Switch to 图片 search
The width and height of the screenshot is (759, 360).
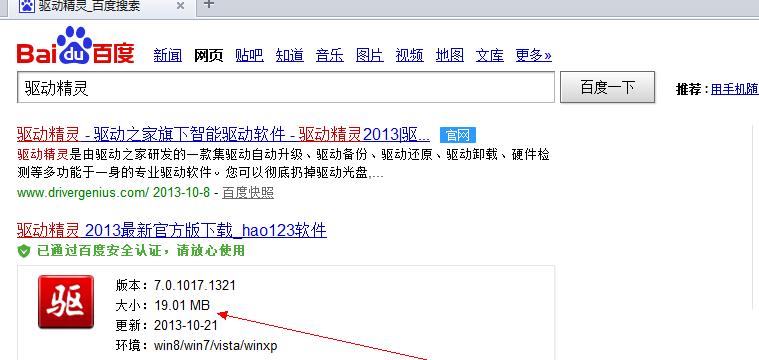(x=369, y=55)
